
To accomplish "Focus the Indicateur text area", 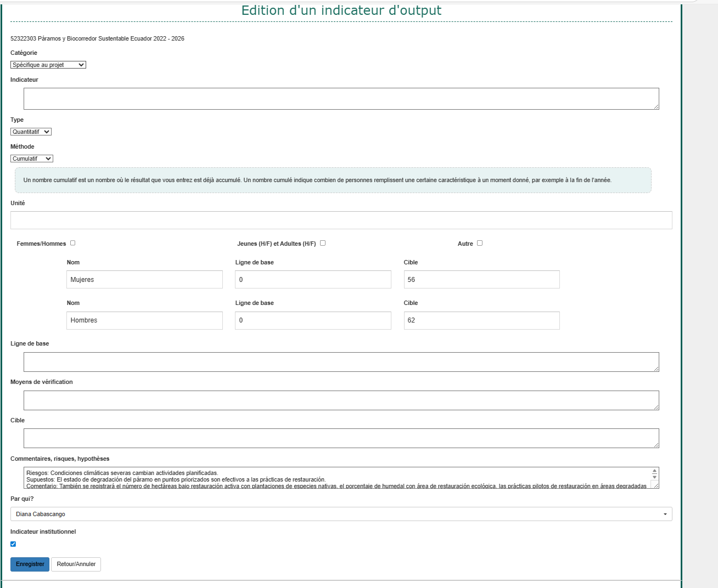I will pos(340,99).
